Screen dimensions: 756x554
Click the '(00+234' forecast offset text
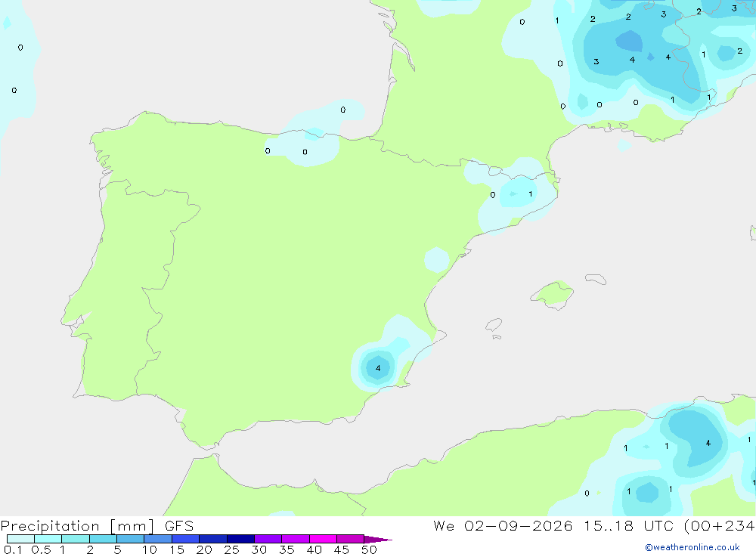pos(720,525)
